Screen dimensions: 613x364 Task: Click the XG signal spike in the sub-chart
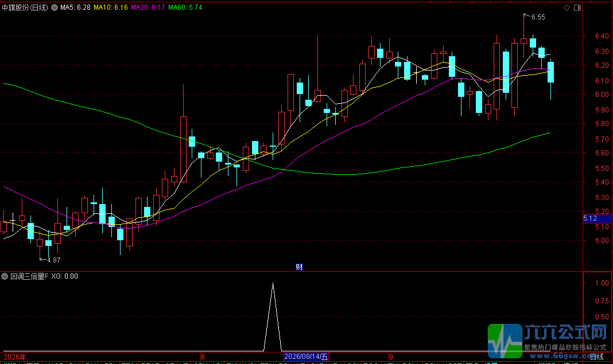coord(273,316)
